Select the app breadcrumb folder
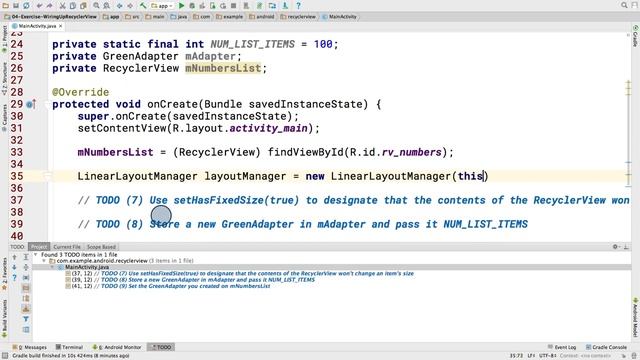 [111, 17]
